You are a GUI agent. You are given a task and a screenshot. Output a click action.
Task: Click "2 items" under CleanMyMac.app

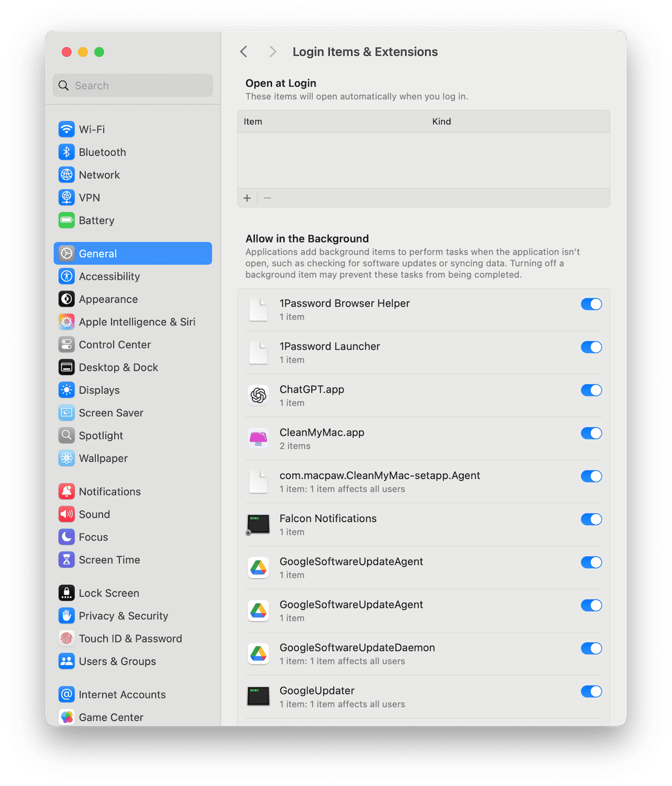(x=295, y=446)
